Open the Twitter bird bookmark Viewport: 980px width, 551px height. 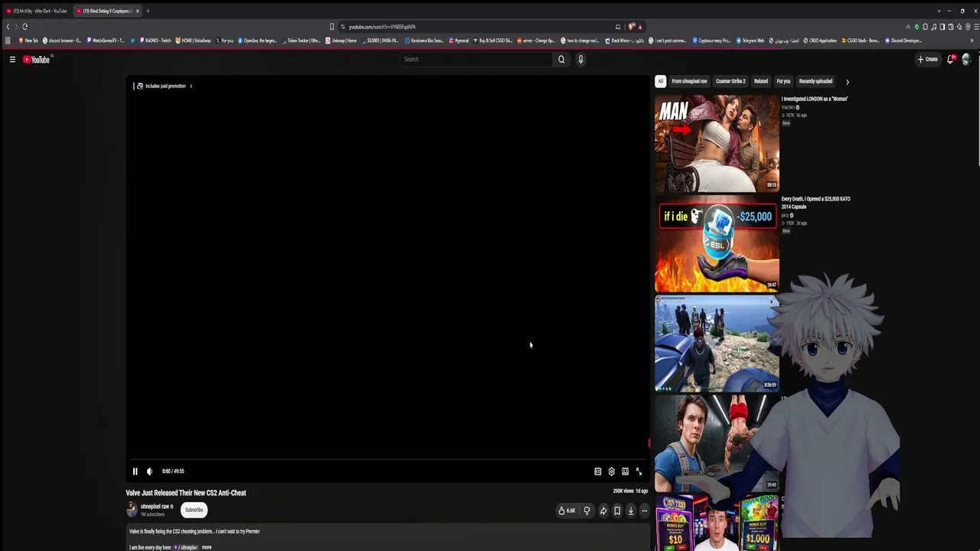pos(132,41)
